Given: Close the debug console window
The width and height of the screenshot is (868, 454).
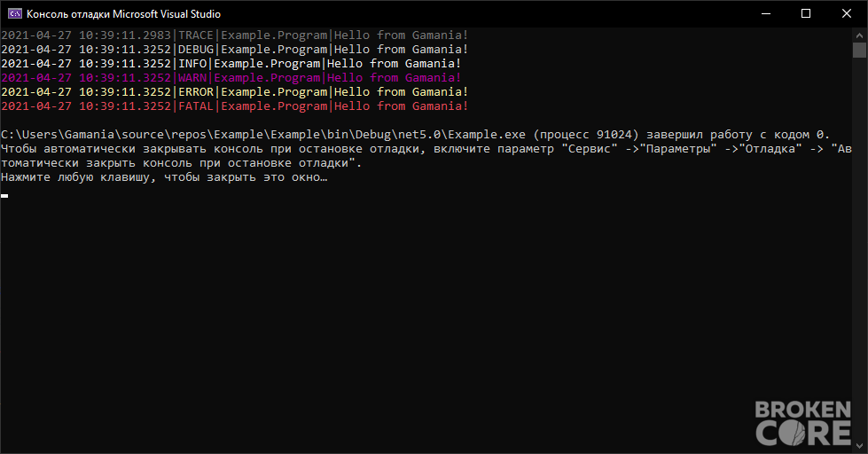Looking at the screenshot, I should [x=847, y=14].
